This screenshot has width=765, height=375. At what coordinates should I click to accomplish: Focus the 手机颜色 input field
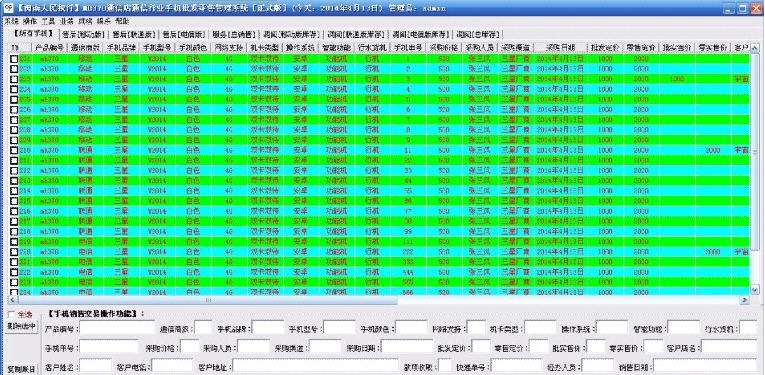coord(411,328)
